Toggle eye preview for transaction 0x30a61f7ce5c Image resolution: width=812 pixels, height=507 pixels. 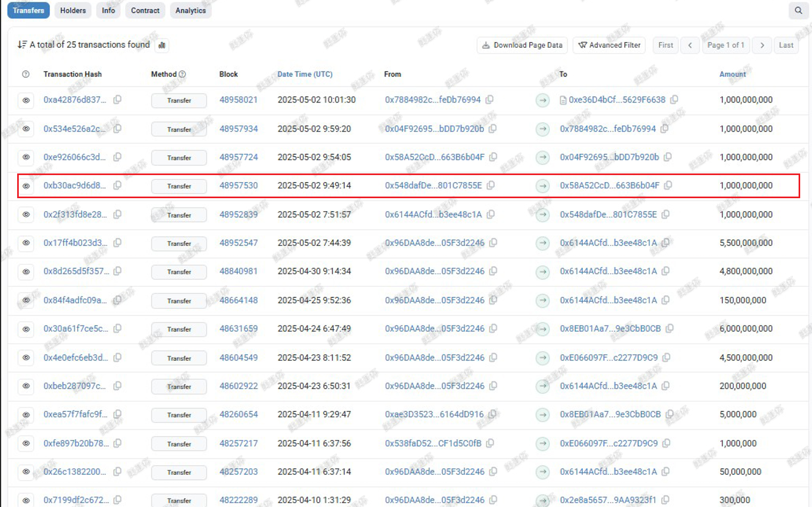point(26,329)
